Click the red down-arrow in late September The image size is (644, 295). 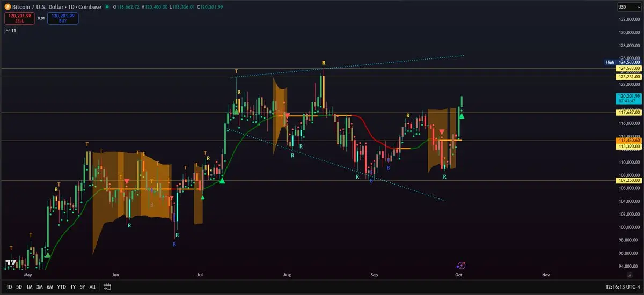[442, 132]
